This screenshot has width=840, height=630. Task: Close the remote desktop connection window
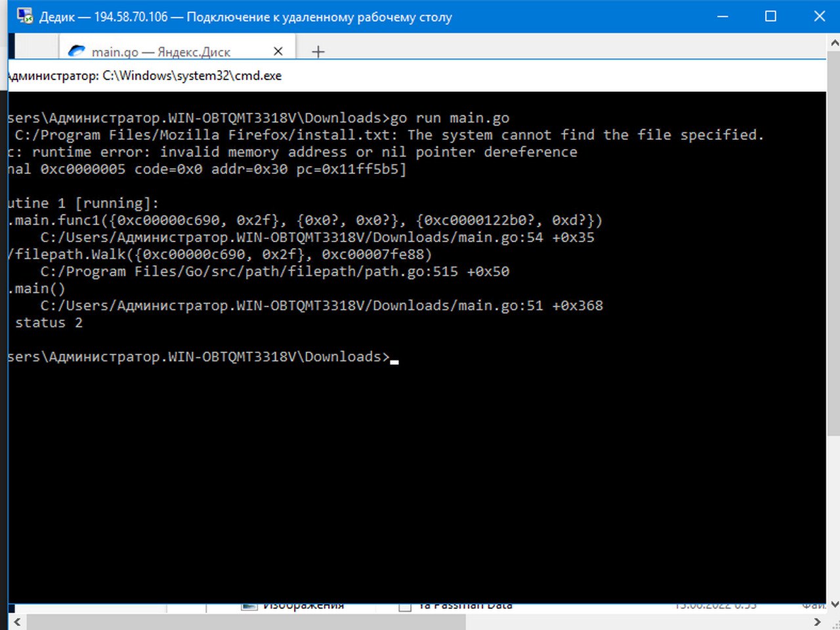tap(820, 16)
